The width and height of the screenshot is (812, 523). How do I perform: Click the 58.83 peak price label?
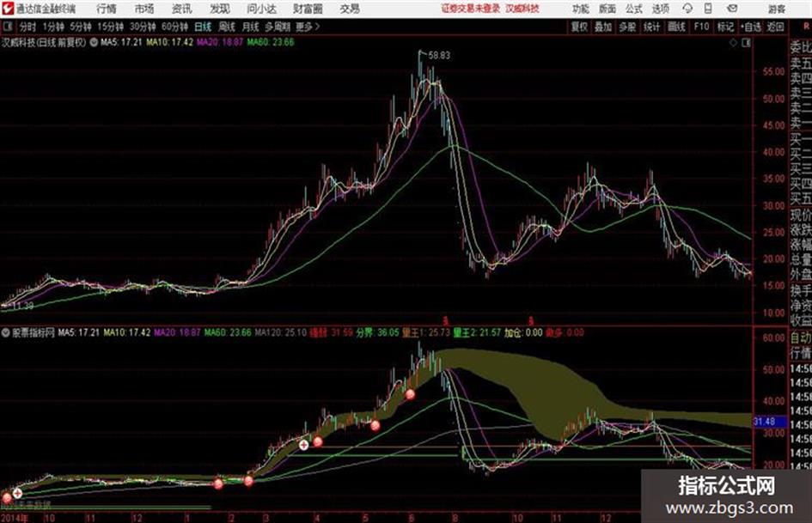439,56
